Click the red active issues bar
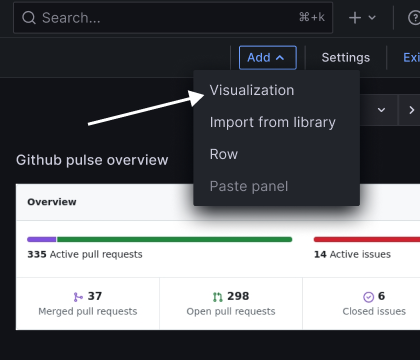Image resolution: width=420 pixels, height=360 pixels. click(x=367, y=239)
